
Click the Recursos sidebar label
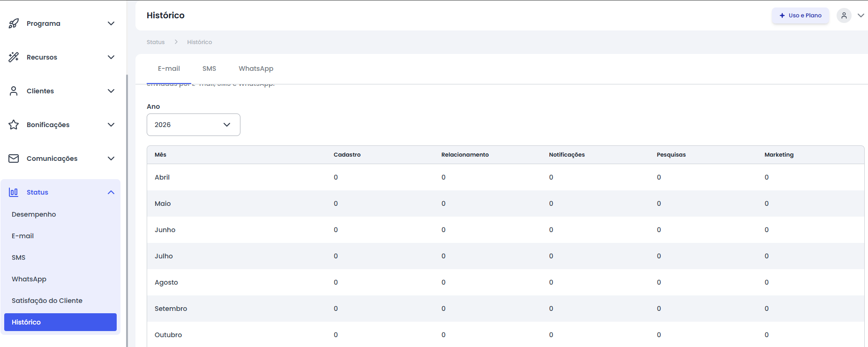click(42, 57)
